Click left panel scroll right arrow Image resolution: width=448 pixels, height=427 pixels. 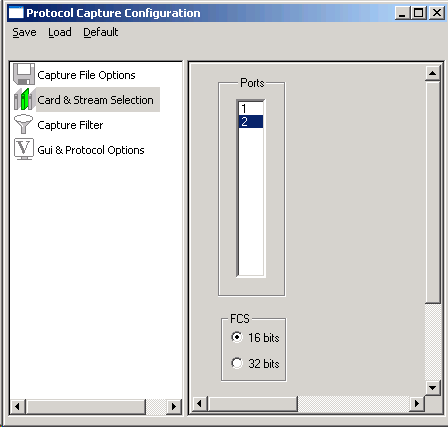tap(174, 406)
